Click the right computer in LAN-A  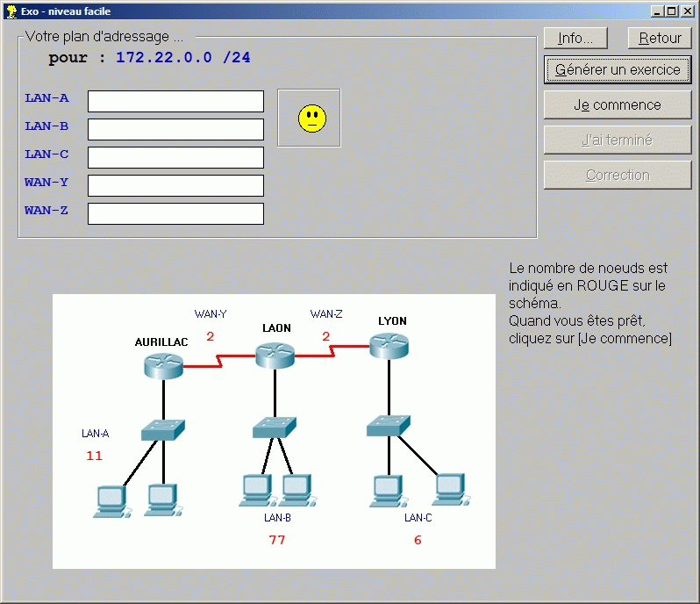163,500
